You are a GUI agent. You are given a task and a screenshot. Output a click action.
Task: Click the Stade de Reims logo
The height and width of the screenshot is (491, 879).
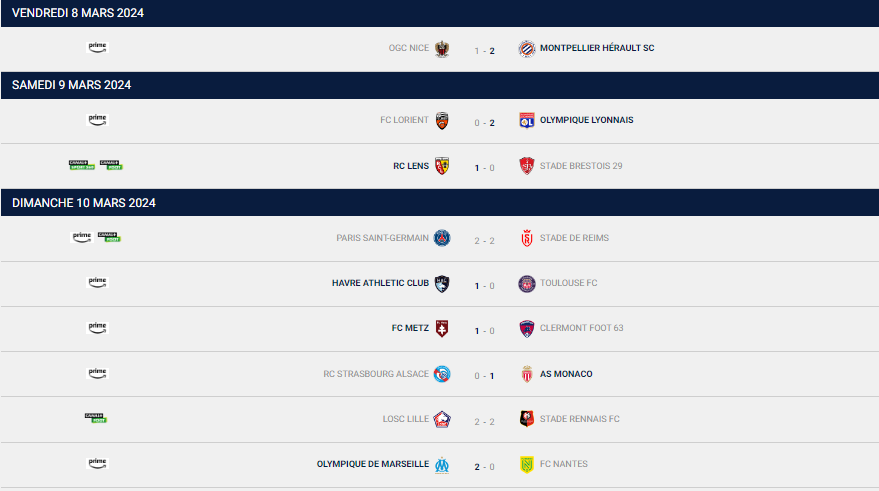(526, 238)
